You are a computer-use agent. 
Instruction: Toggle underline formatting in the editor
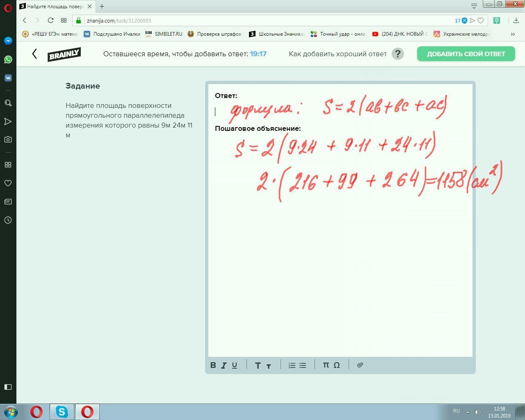point(235,365)
